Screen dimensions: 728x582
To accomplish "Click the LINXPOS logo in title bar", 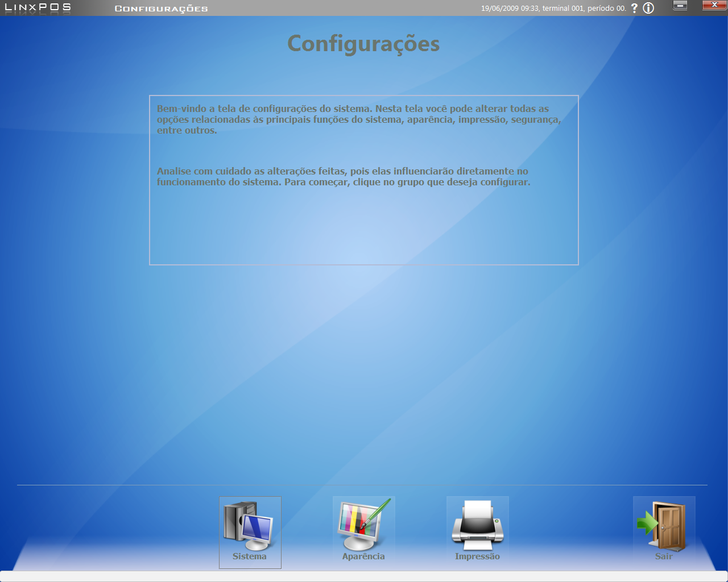I will click(38, 7).
